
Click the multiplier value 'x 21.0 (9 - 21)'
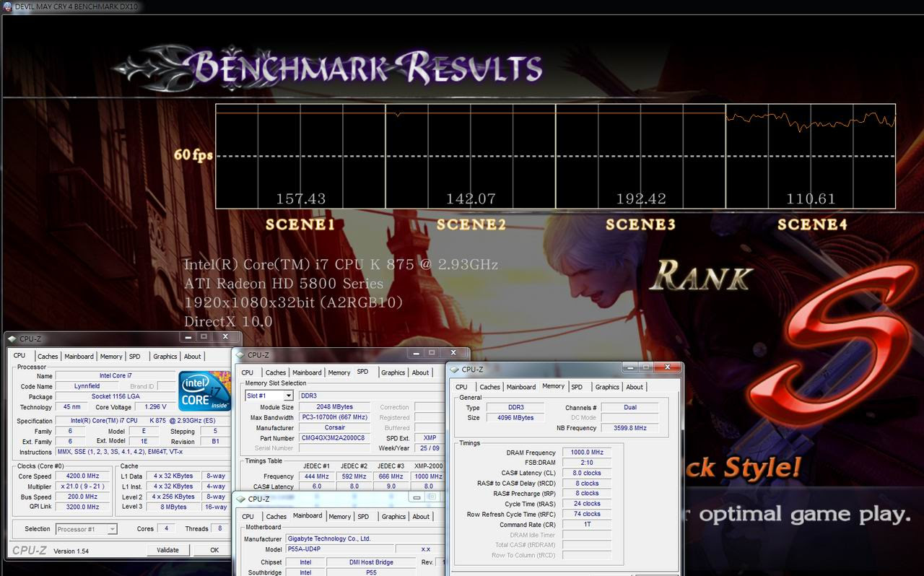click(x=83, y=486)
